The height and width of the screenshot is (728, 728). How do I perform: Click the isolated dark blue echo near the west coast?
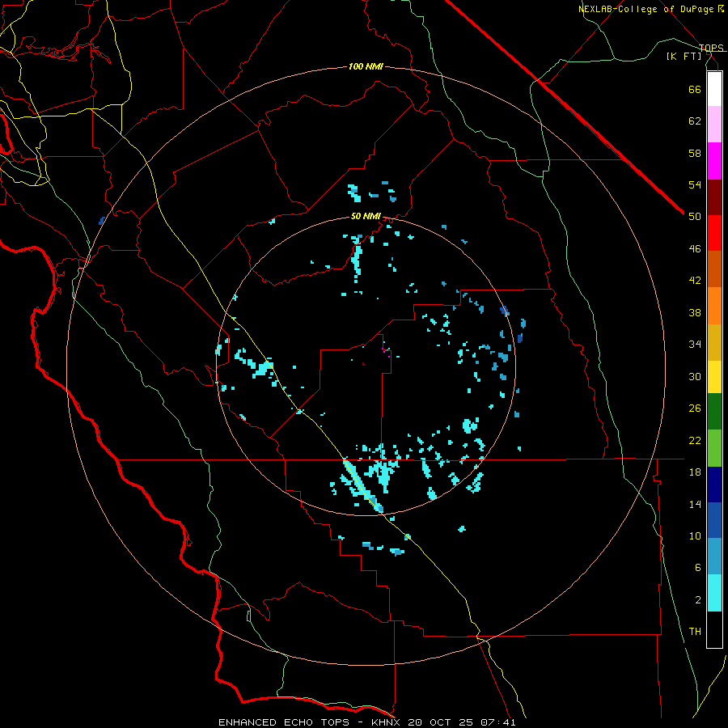point(102,221)
